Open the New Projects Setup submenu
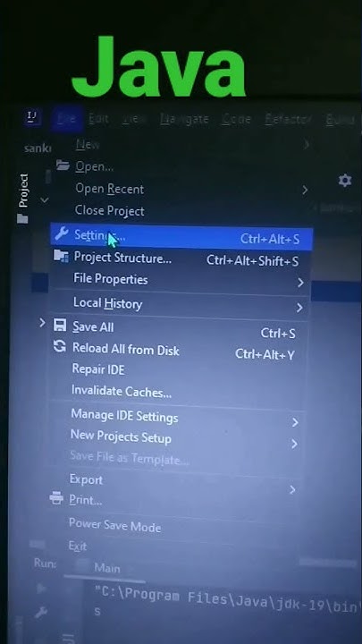 [x=177, y=438]
